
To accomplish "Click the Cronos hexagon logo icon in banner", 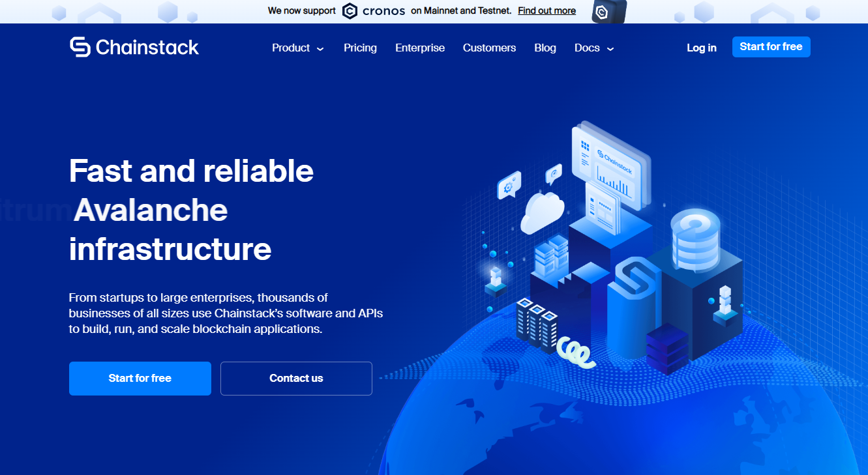I will point(350,11).
